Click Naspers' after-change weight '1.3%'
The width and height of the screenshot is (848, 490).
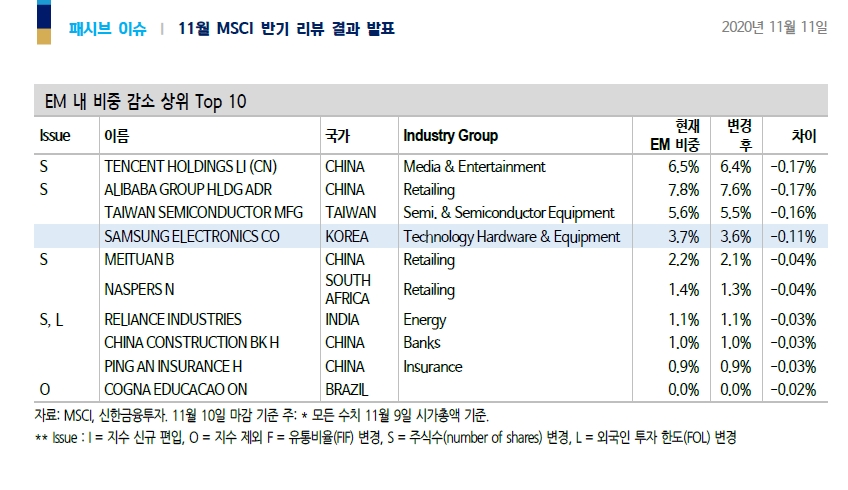(736, 289)
